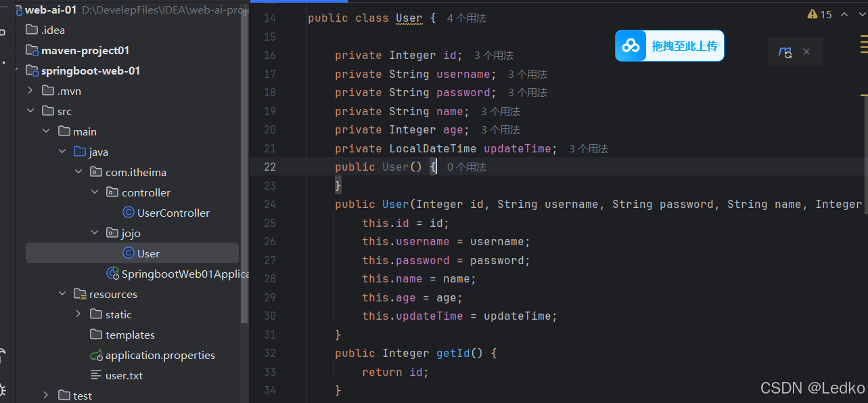The height and width of the screenshot is (403, 868).
Task: Click the com.itheima package icon
Action: pyautogui.click(x=96, y=172)
